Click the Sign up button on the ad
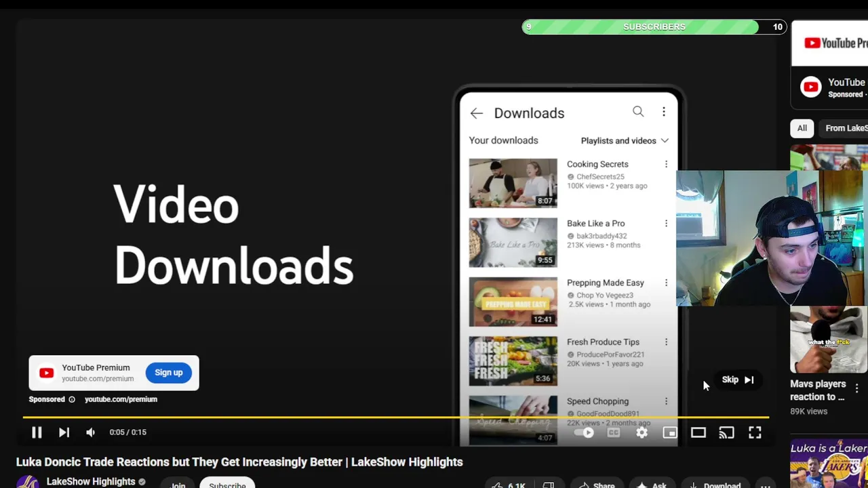The width and height of the screenshot is (868, 488). pos(168,372)
